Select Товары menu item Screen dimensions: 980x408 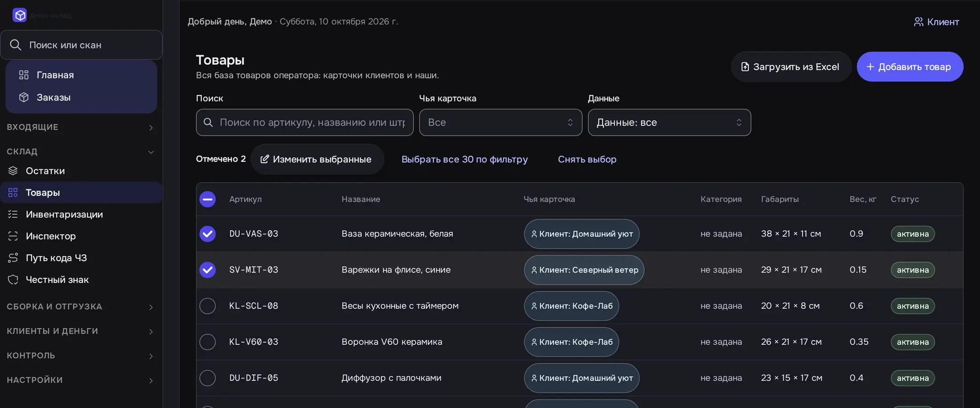click(81, 193)
